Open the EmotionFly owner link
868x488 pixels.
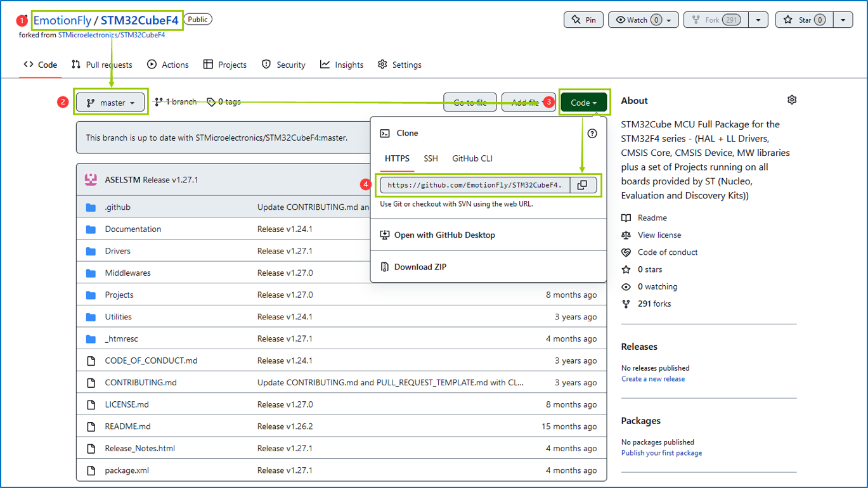(x=62, y=20)
